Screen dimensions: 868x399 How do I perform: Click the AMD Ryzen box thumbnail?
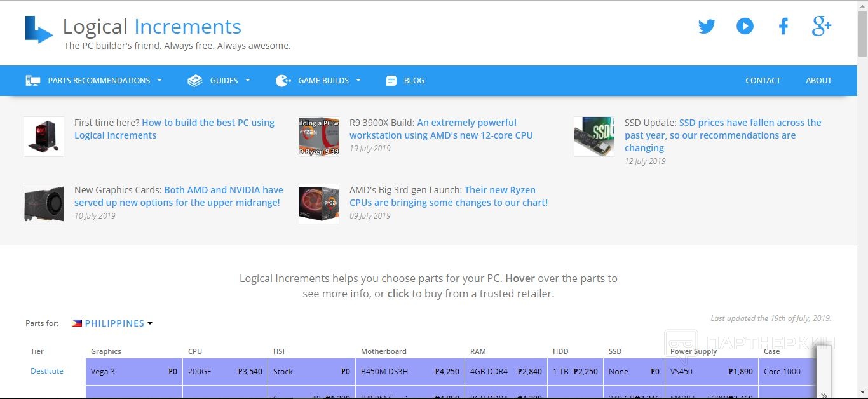click(319, 204)
